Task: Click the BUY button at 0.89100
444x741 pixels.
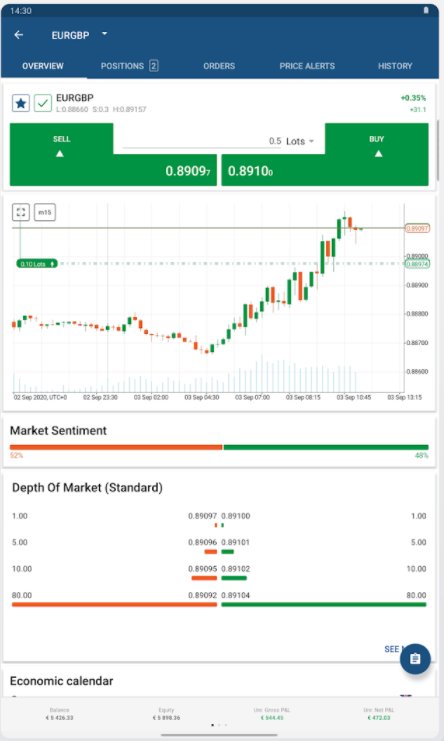Action: [x=325, y=155]
